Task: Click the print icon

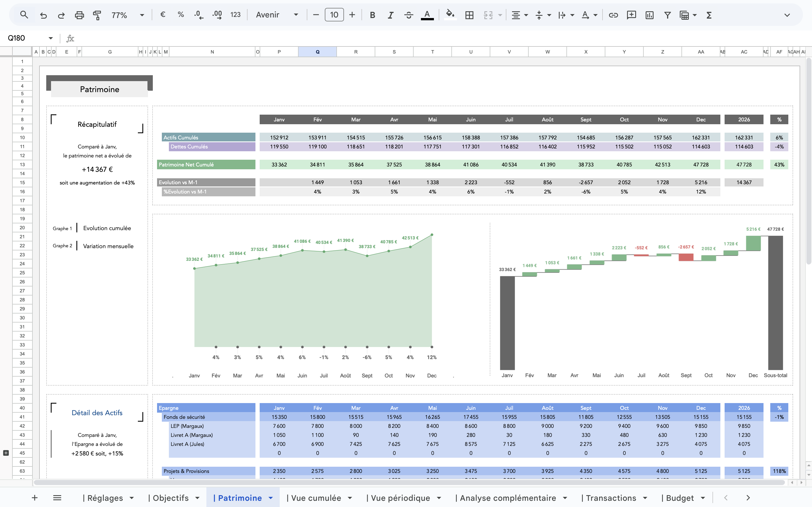Action: (x=79, y=15)
